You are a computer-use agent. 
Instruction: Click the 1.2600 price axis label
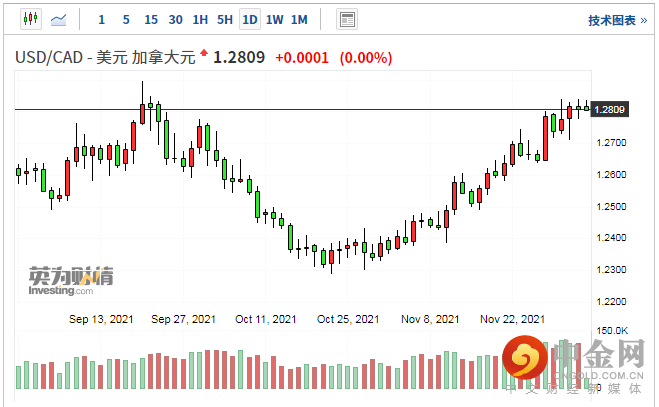coord(611,174)
